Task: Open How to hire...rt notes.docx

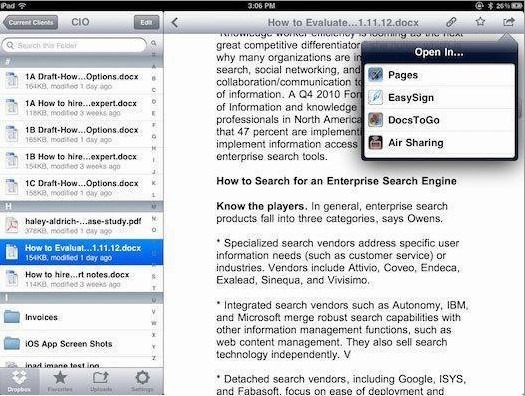Action: tap(75, 279)
